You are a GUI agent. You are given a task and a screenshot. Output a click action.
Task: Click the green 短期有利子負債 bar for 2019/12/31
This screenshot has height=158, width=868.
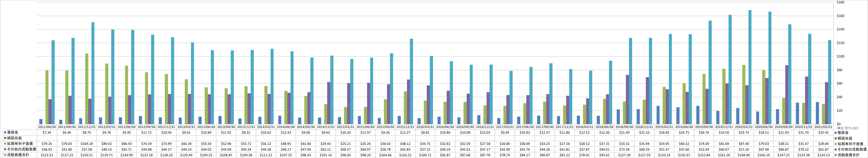(724, 96)
